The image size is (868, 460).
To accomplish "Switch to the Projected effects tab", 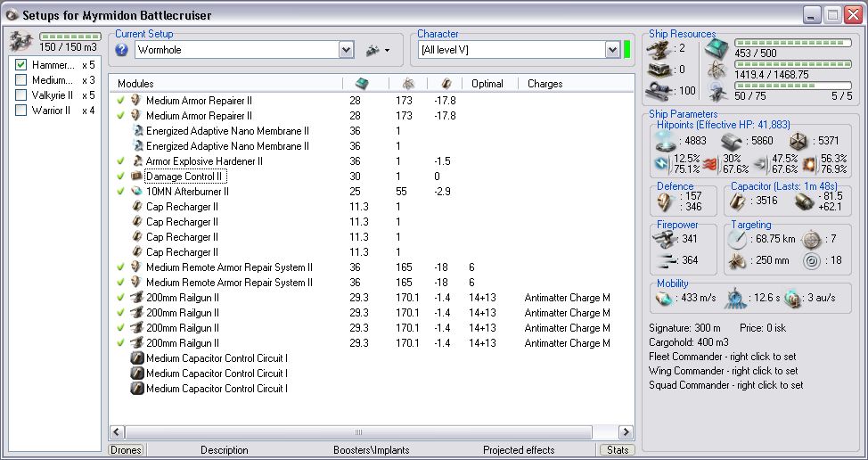I will coord(519,450).
